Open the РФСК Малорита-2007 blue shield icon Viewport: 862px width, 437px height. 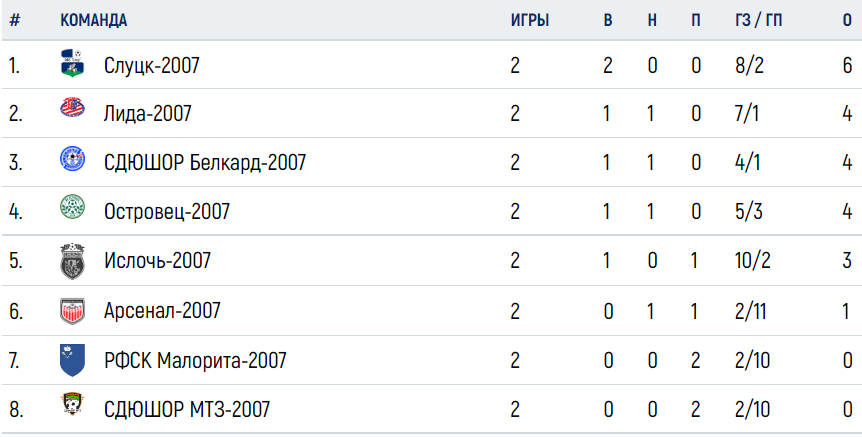tap(72, 361)
